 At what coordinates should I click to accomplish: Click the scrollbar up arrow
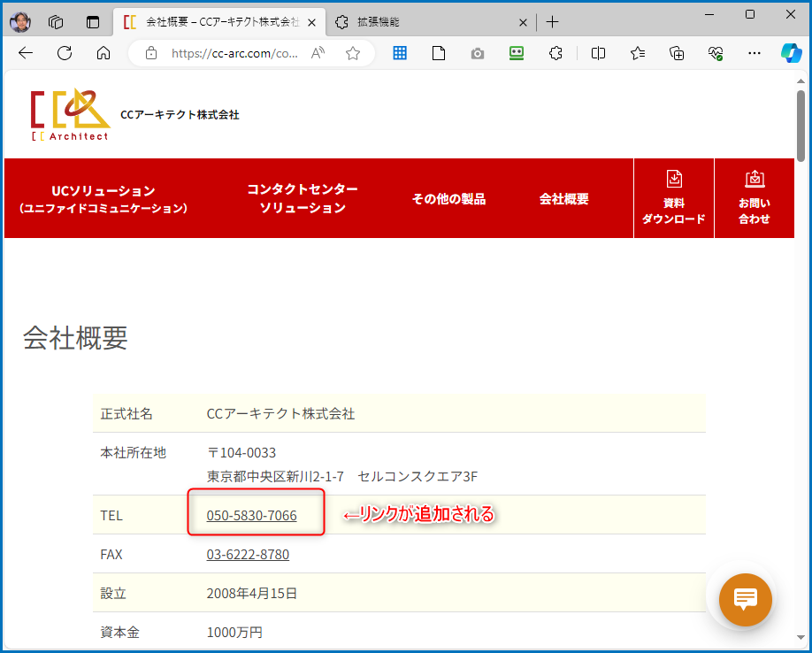click(x=801, y=81)
